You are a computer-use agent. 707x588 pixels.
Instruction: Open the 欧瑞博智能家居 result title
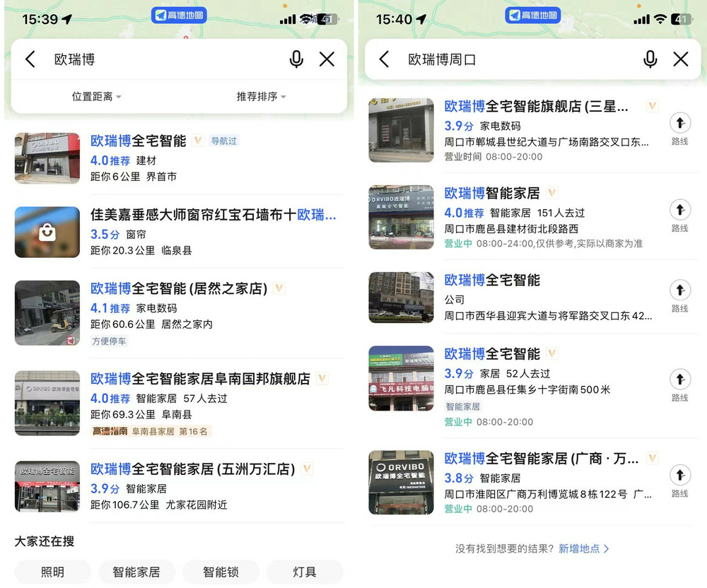tap(492, 194)
